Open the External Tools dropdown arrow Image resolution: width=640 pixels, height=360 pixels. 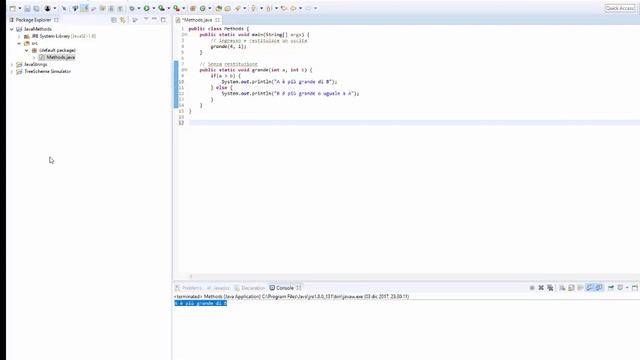(x=183, y=8)
